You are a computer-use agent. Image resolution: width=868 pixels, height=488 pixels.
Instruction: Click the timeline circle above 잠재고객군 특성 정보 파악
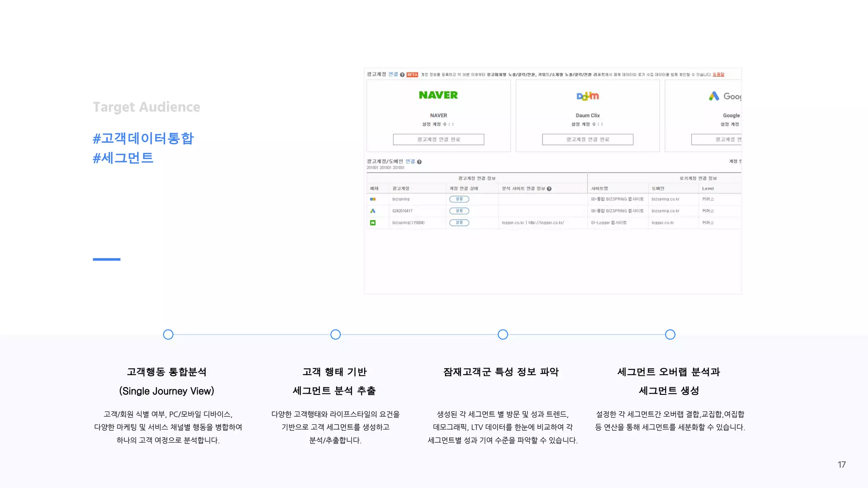pyautogui.click(x=503, y=335)
